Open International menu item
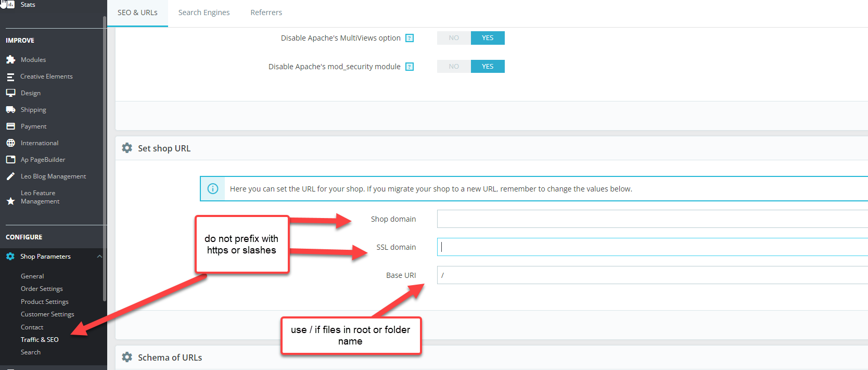The width and height of the screenshot is (868, 370). click(x=40, y=143)
